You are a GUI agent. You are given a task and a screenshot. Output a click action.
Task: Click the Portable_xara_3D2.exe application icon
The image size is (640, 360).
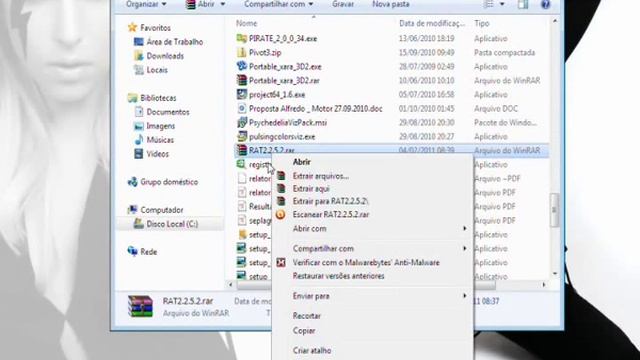tap(242, 66)
